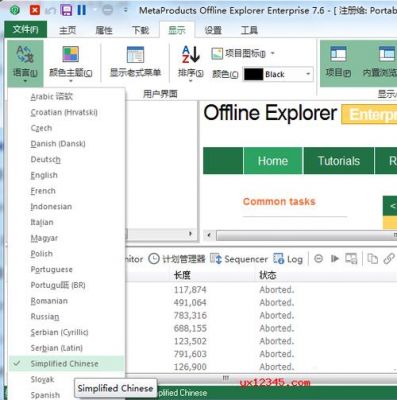Click the monitor window icon in lower toolbar
This screenshot has width=397, height=400.
coord(351,259)
